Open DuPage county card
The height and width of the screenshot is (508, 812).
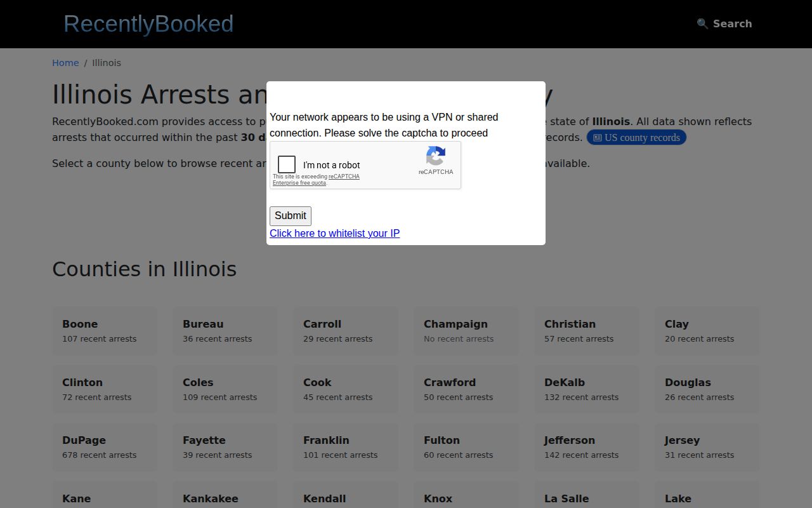(x=105, y=447)
